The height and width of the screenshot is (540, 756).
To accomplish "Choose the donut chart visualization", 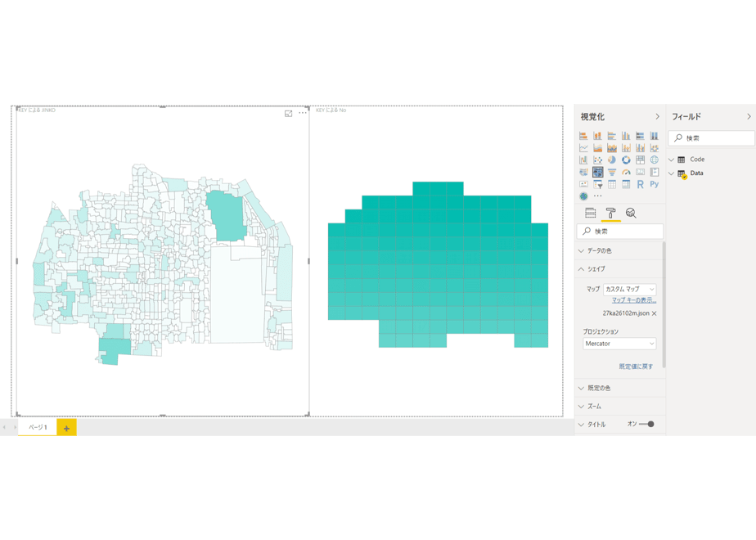I will (626, 160).
